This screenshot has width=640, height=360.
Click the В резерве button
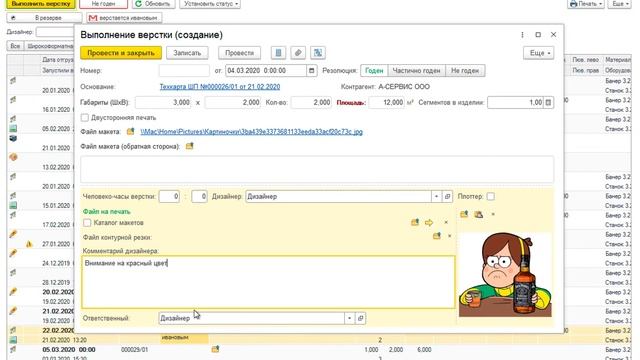coord(44,18)
